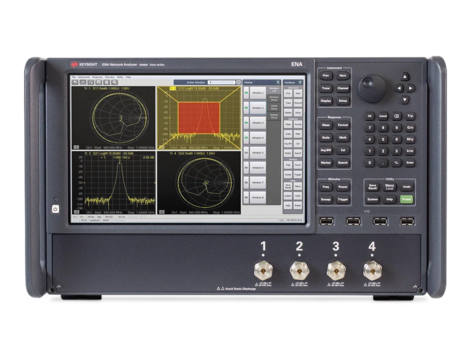Click the rotary knob

pyautogui.click(x=372, y=88)
